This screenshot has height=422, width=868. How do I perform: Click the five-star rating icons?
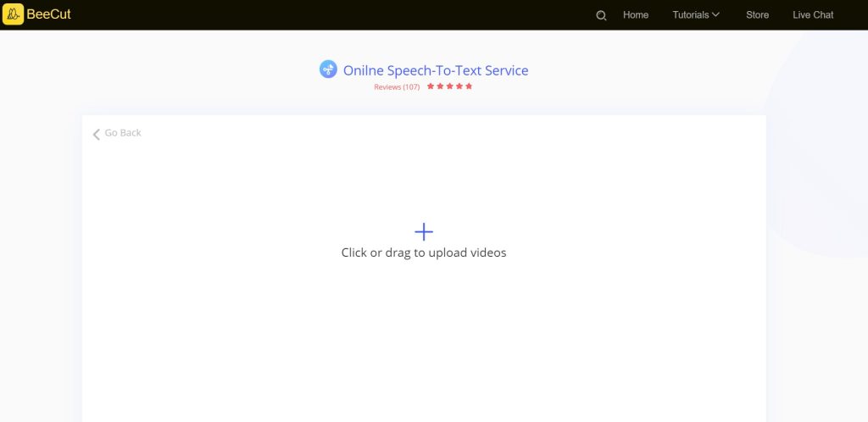click(x=449, y=86)
